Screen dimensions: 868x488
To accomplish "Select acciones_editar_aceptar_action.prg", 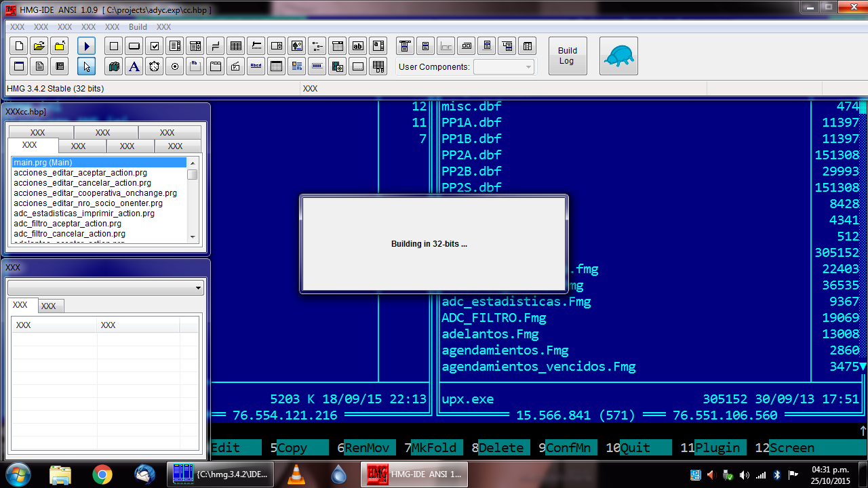I will click(99, 173).
